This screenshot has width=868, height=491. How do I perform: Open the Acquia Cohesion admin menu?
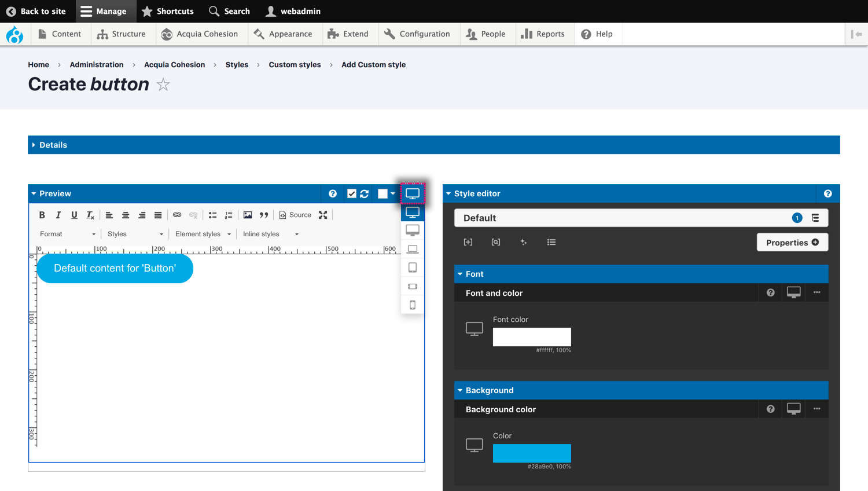[x=200, y=34]
